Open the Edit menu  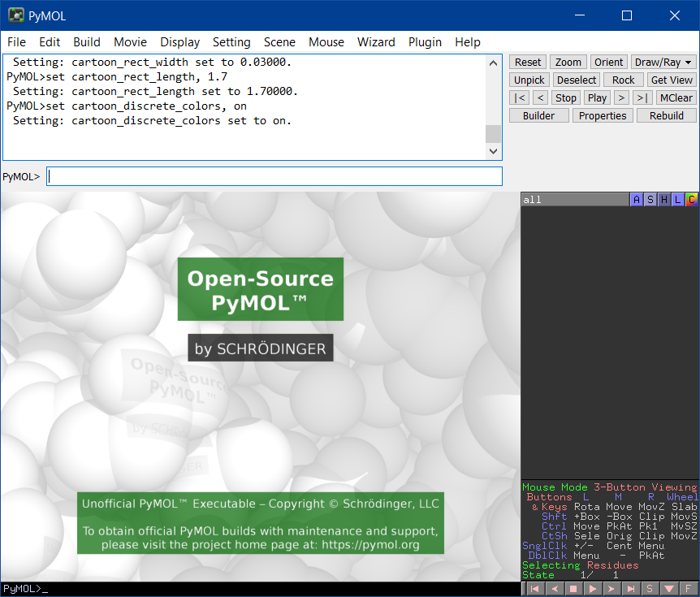coord(50,42)
